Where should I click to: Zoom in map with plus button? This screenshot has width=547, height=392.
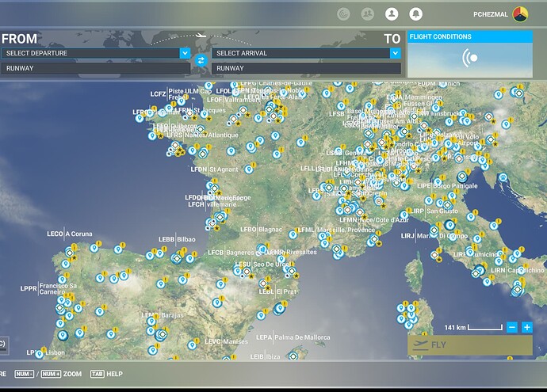pos(527,327)
